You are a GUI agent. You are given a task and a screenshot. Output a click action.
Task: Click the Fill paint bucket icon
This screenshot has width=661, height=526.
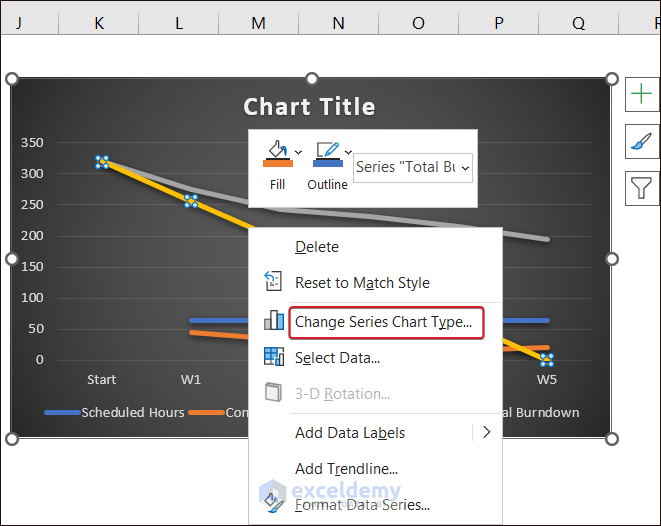point(277,153)
